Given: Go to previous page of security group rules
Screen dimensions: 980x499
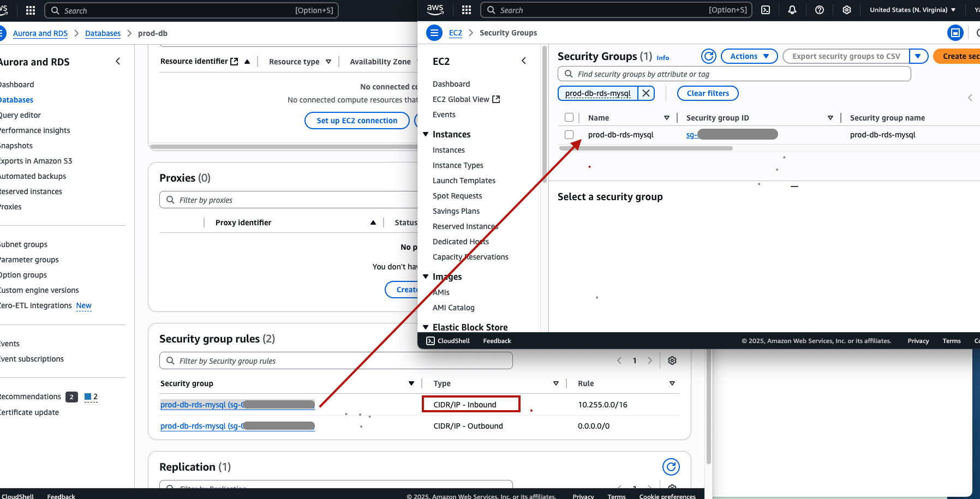Looking at the screenshot, I should (x=619, y=360).
